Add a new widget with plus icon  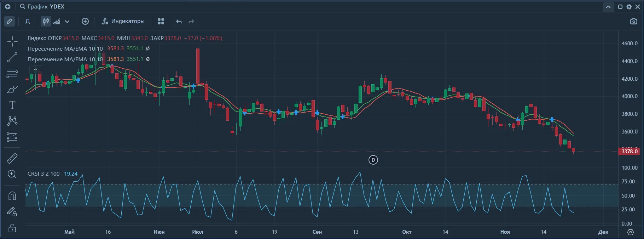coord(8,7)
